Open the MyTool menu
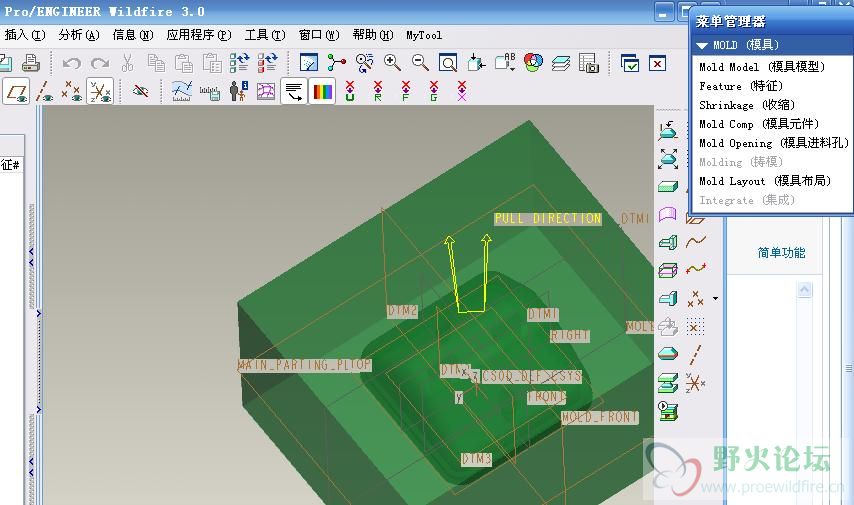Image resolution: width=854 pixels, height=505 pixels. point(424,35)
